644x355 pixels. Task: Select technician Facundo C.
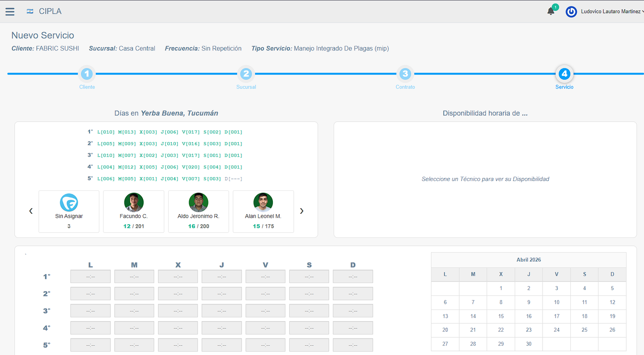coord(134,211)
